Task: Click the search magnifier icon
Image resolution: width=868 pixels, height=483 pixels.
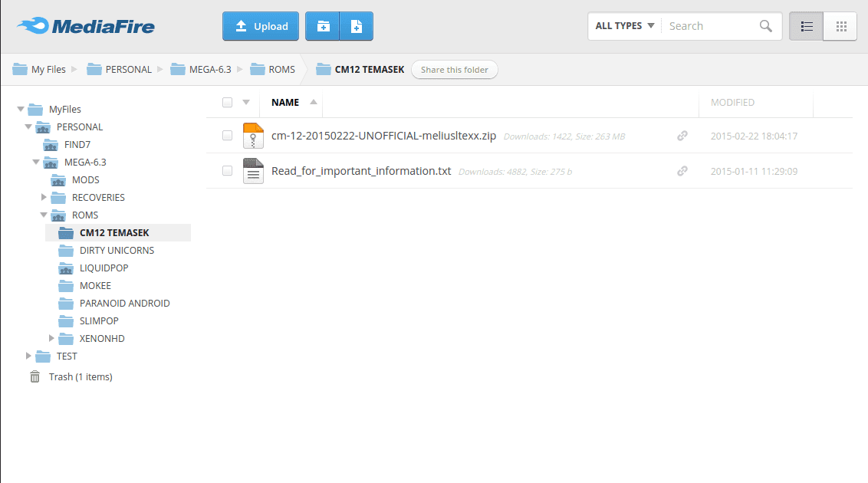Action: click(765, 26)
